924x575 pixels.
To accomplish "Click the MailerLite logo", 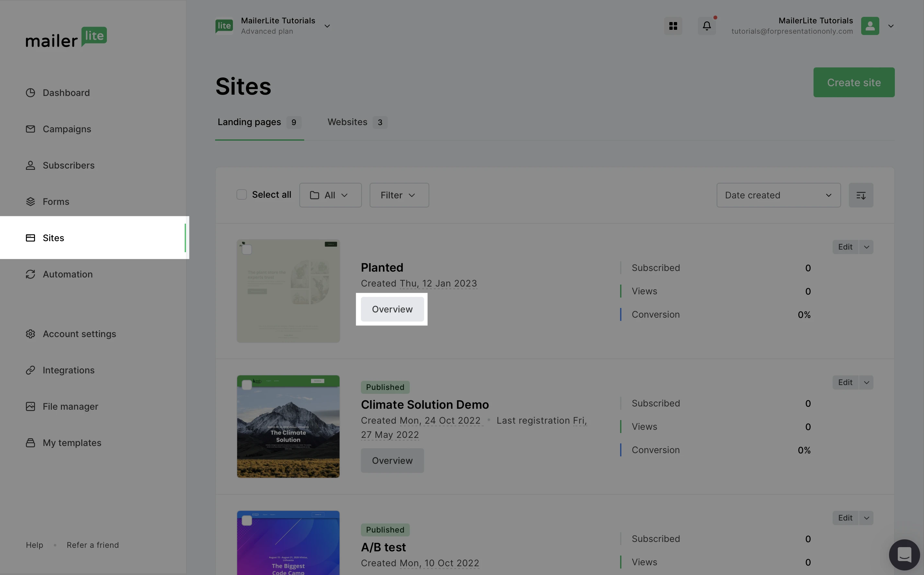I will [x=66, y=37].
